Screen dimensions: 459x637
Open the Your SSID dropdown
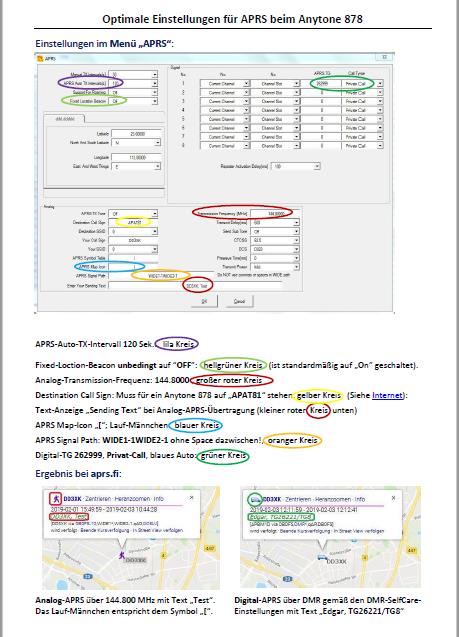[x=154, y=249]
